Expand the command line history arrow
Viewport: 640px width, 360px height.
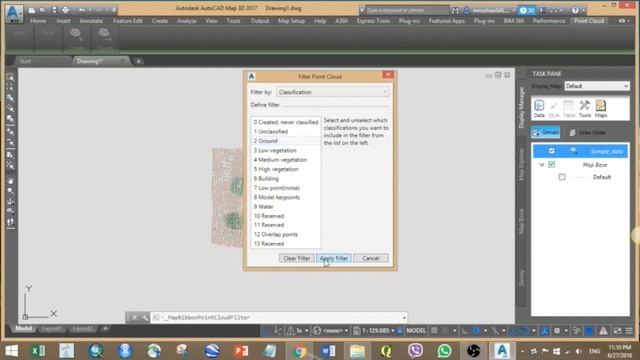coord(404,317)
